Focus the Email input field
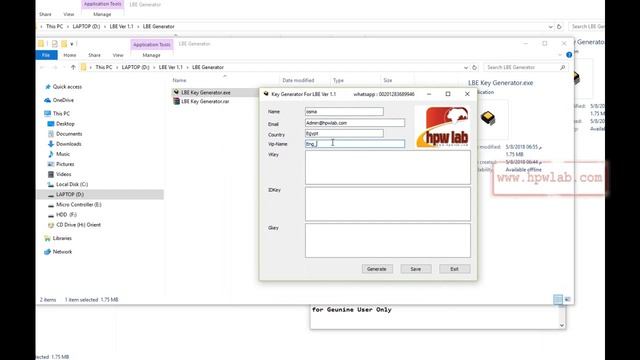 (355, 123)
